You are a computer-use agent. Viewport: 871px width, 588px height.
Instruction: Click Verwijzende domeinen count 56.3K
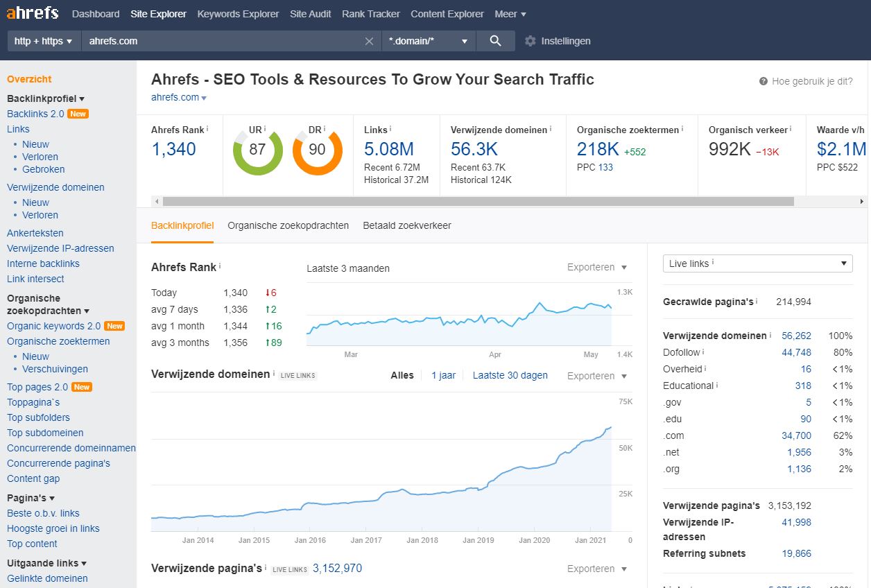point(474,149)
